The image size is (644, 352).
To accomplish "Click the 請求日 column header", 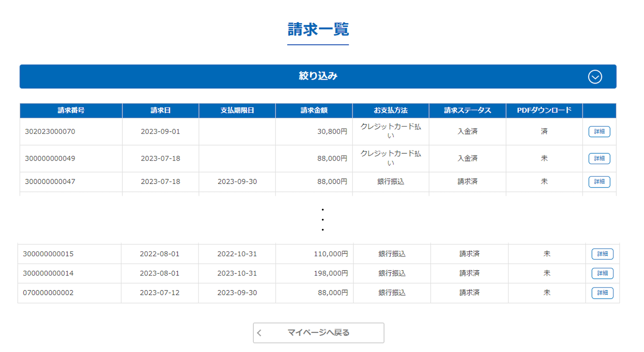I will [160, 110].
